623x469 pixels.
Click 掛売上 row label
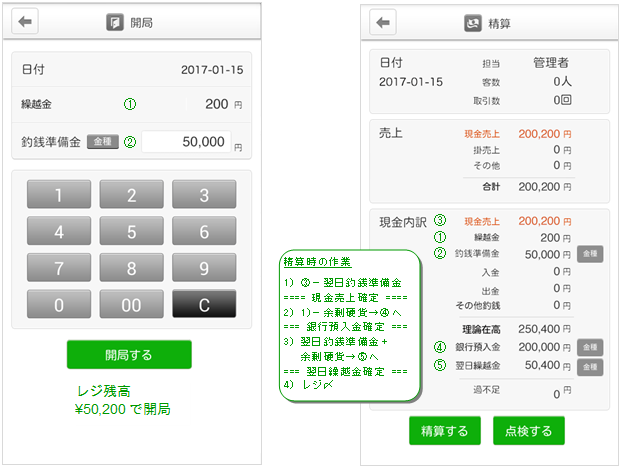[x=486, y=150]
